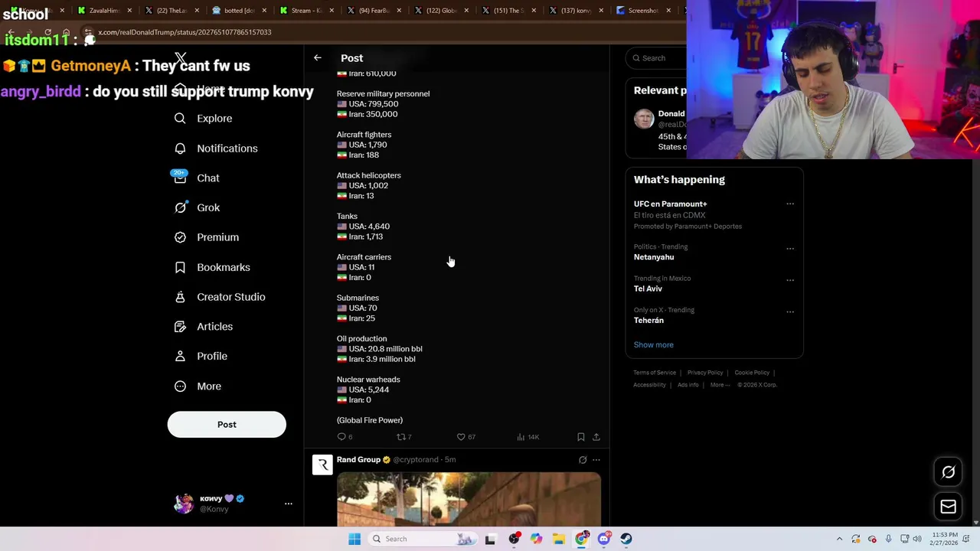
Task: Open account switcher dots next to konvy
Action: 289,504
